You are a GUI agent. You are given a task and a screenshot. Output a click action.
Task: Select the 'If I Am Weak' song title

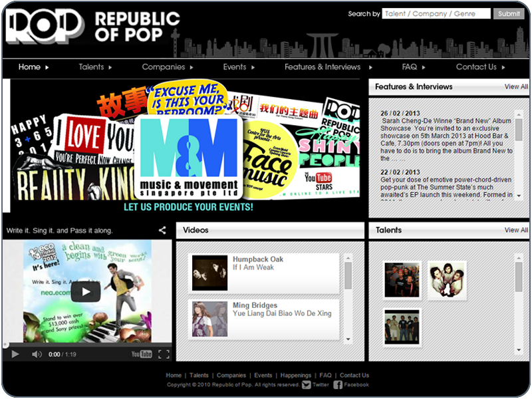(x=253, y=267)
